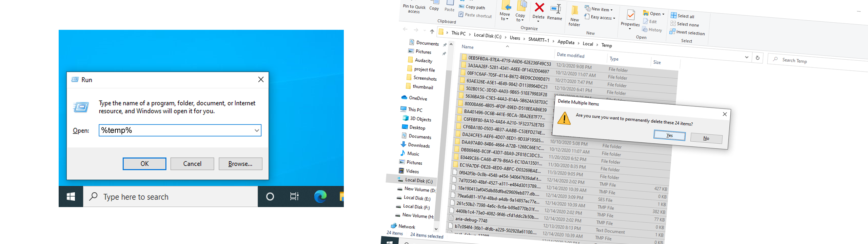Image resolution: width=868 pixels, height=244 pixels.
Task: Click Select all in the ribbon
Action: pyautogui.click(x=683, y=16)
